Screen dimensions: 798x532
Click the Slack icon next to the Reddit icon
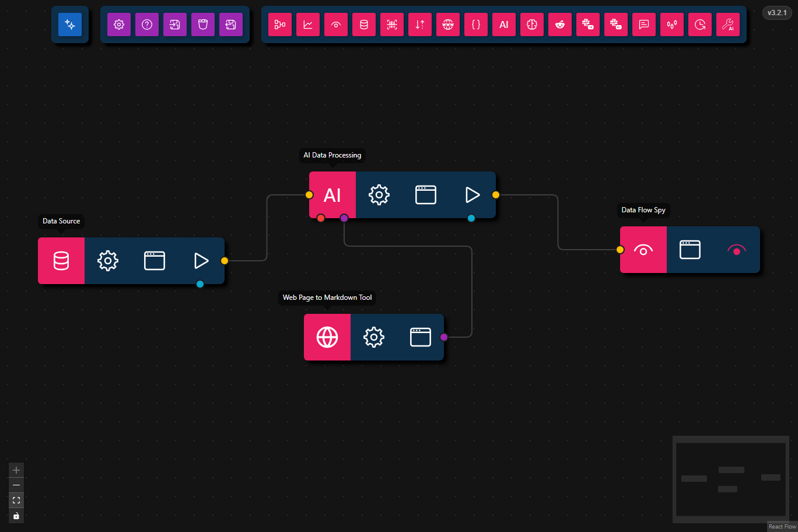(588, 24)
